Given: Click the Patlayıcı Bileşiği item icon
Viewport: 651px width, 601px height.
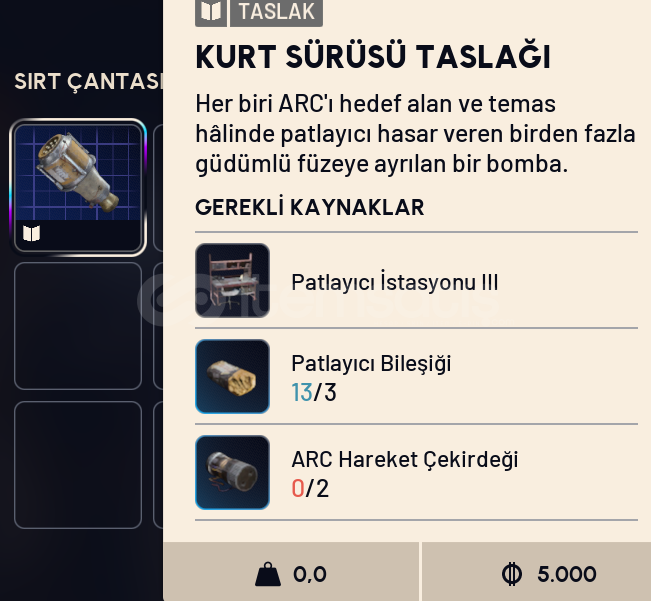Looking at the screenshot, I should coord(232,376).
